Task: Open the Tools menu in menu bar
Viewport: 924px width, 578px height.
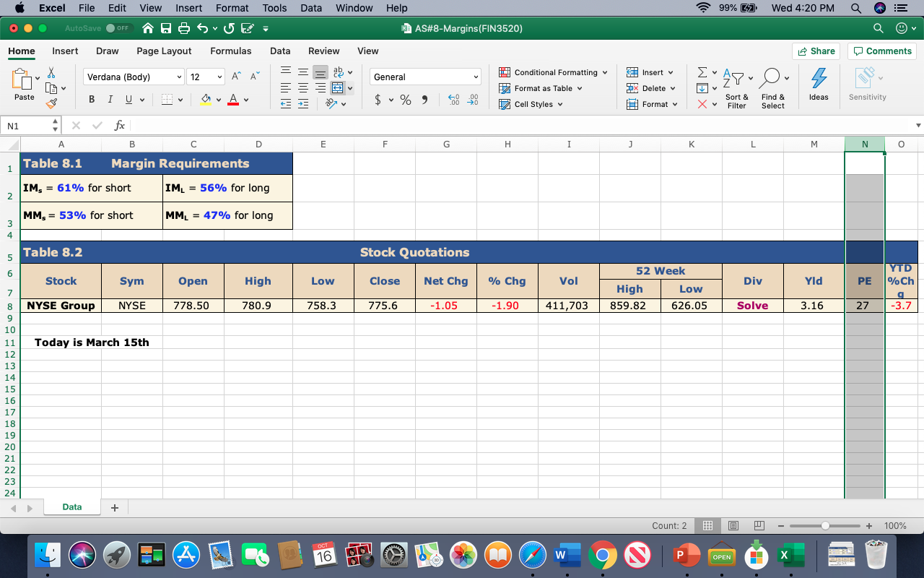Action: (274, 8)
